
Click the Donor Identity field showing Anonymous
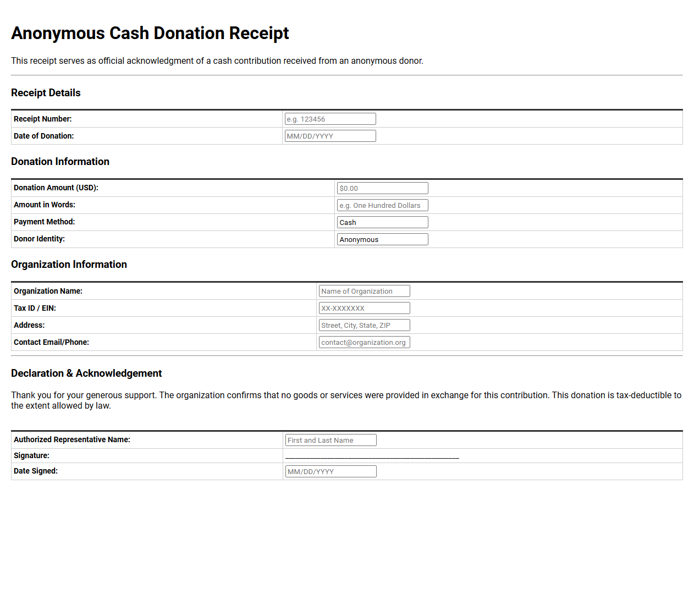tap(383, 239)
